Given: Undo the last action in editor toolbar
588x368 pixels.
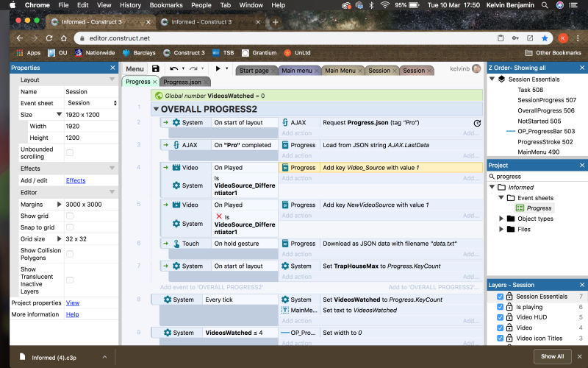Looking at the screenshot, I should [x=173, y=68].
